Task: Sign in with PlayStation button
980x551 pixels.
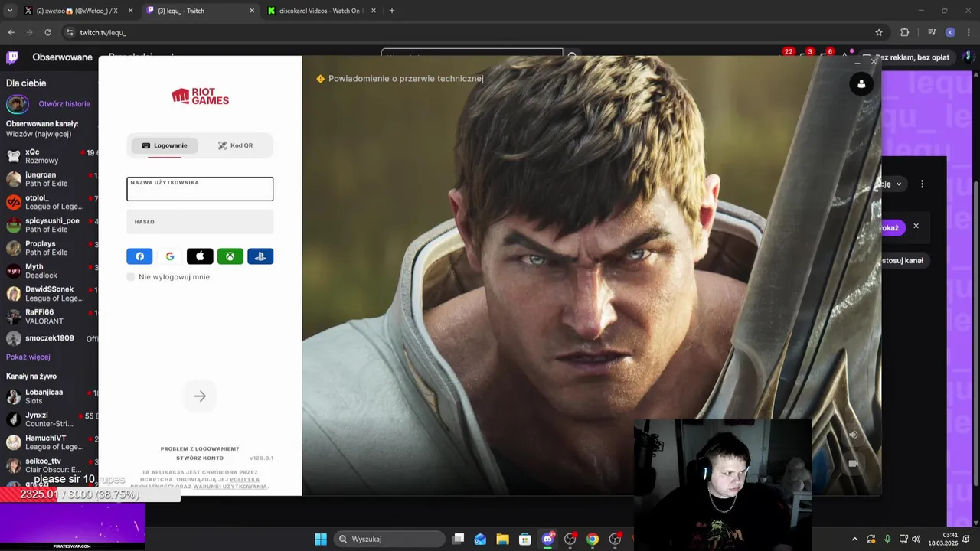Action: tap(260, 256)
